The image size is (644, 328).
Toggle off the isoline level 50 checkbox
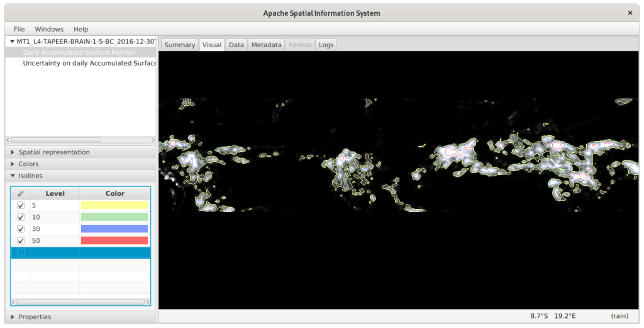[21, 241]
